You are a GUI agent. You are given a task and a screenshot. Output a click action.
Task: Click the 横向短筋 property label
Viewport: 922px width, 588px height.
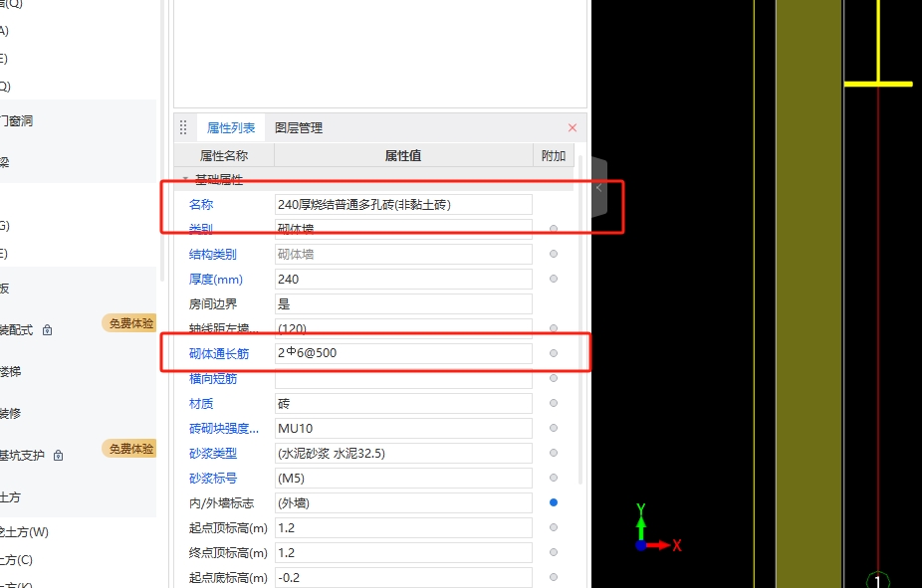(x=212, y=379)
